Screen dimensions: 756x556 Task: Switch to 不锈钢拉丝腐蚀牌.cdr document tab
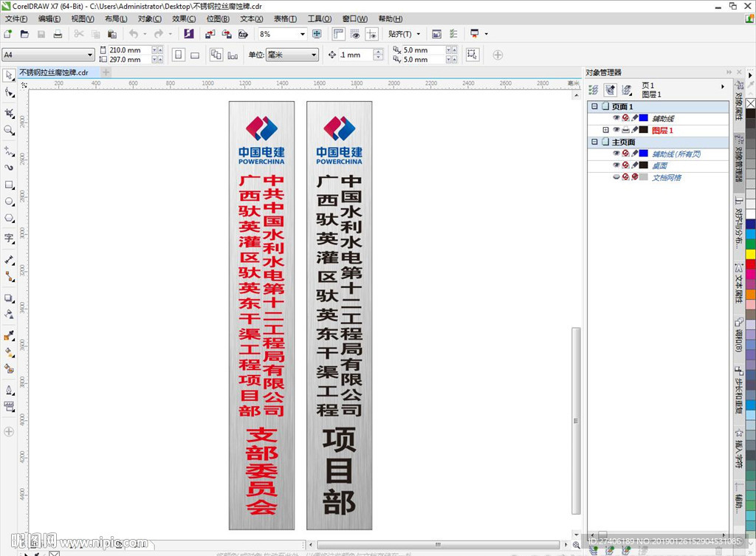tap(53, 72)
